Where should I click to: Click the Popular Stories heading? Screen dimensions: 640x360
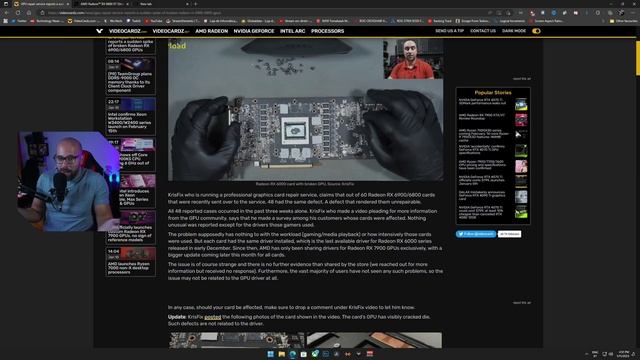point(493,93)
